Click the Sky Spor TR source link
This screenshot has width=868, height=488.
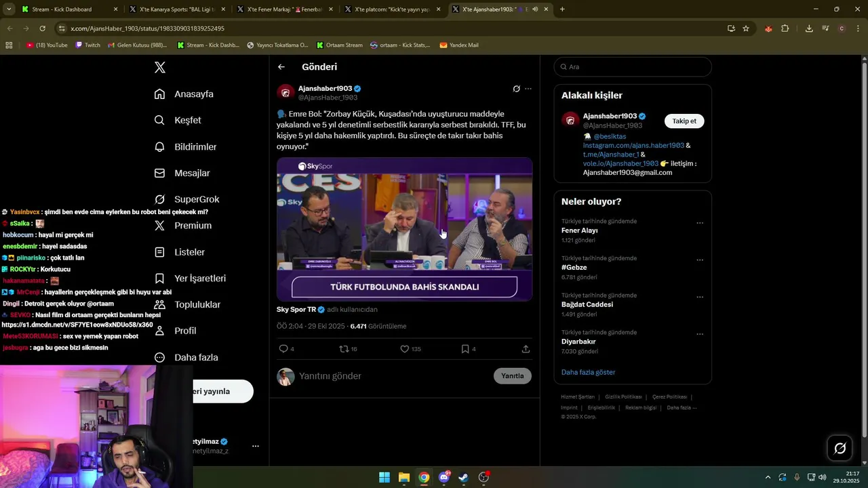[296, 310]
